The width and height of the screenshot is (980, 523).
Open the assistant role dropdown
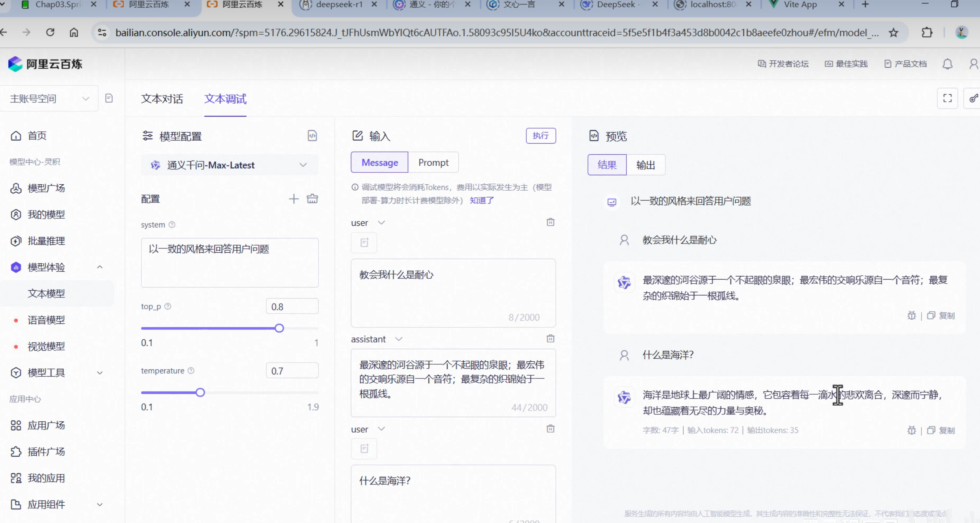click(398, 339)
